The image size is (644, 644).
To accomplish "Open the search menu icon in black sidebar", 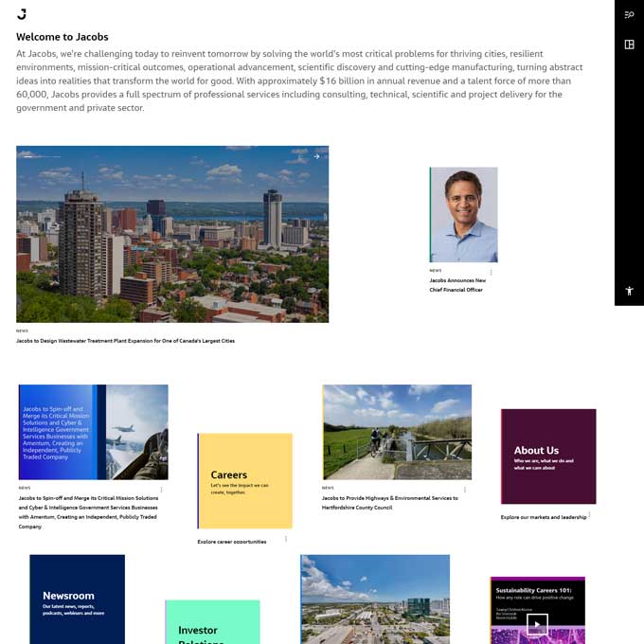I will pyautogui.click(x=629, y=15).
